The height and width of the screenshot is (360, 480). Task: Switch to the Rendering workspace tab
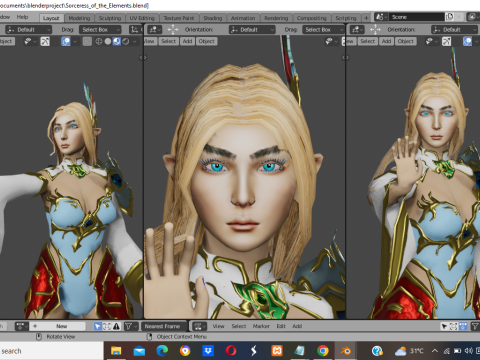[x=276, y=18]
